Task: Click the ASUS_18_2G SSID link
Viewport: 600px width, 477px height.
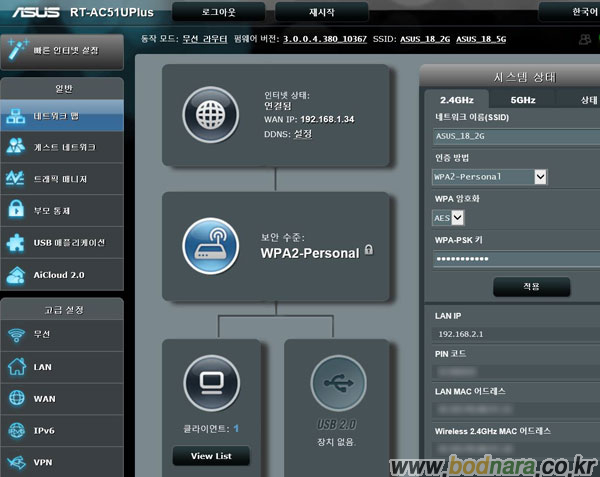Action: 425,39
